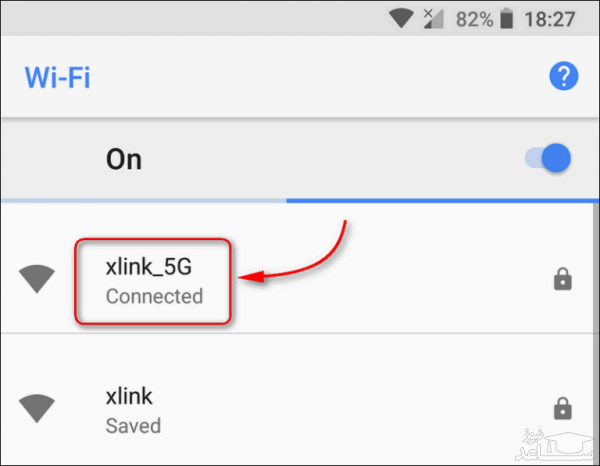
Task: Select the xlink network name
Action: [x=128, y=396]
